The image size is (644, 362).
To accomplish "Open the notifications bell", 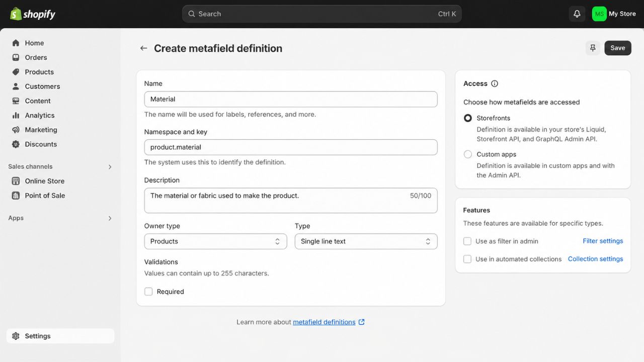I will click(577, 14).
